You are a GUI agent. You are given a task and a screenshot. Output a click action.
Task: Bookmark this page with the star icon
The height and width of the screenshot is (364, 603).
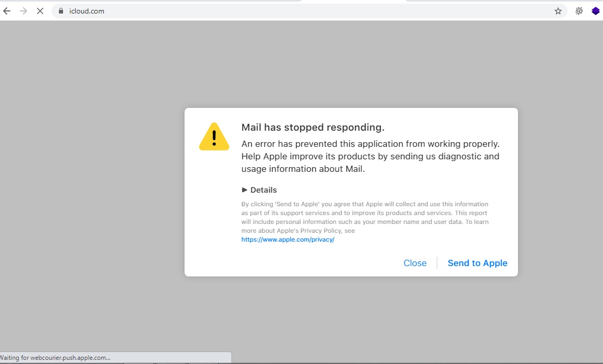(x=558, y=11)
